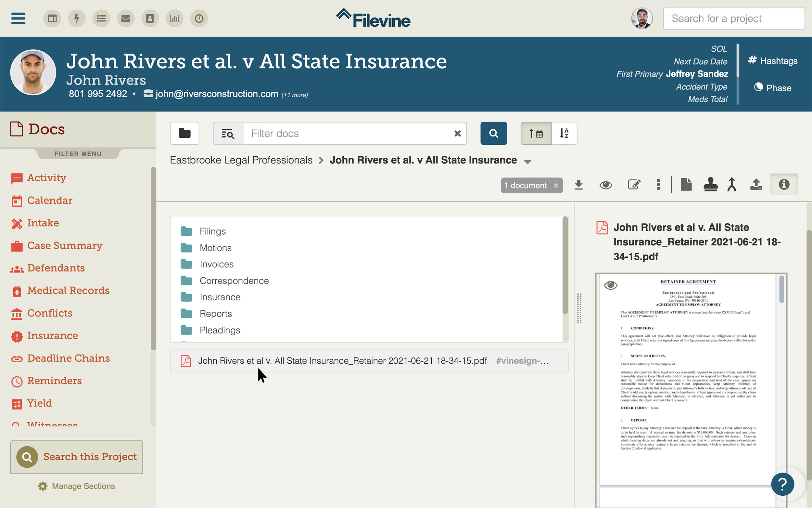Toggle alphabetical A-Z sort
812x508 pixels.
click(x=564, y=133)
